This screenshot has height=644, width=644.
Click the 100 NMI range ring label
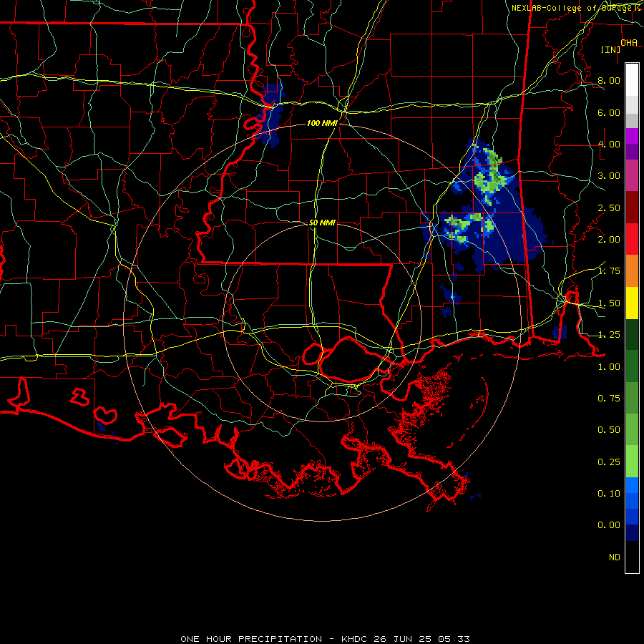pos(322,123)
